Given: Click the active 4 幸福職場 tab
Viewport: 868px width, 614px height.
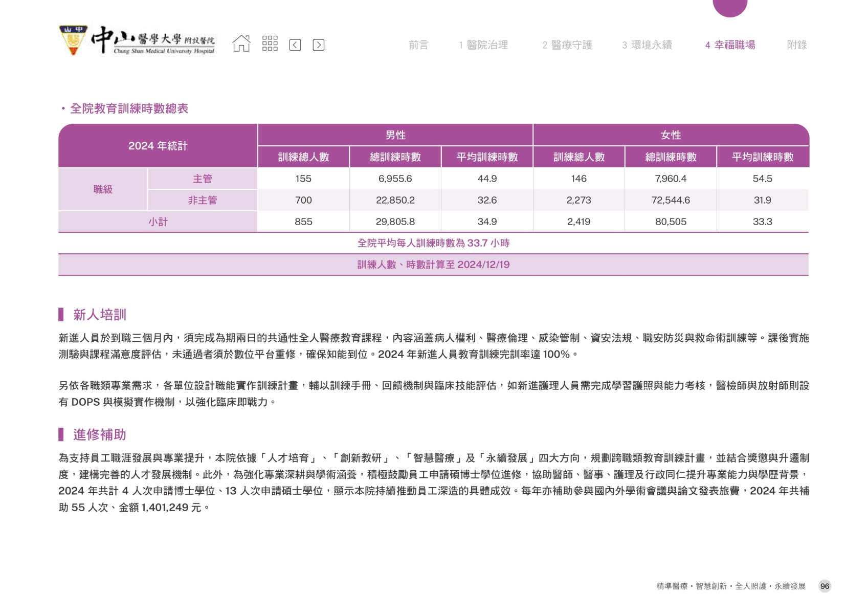Looking at the screenshot, I should [730, 45].
